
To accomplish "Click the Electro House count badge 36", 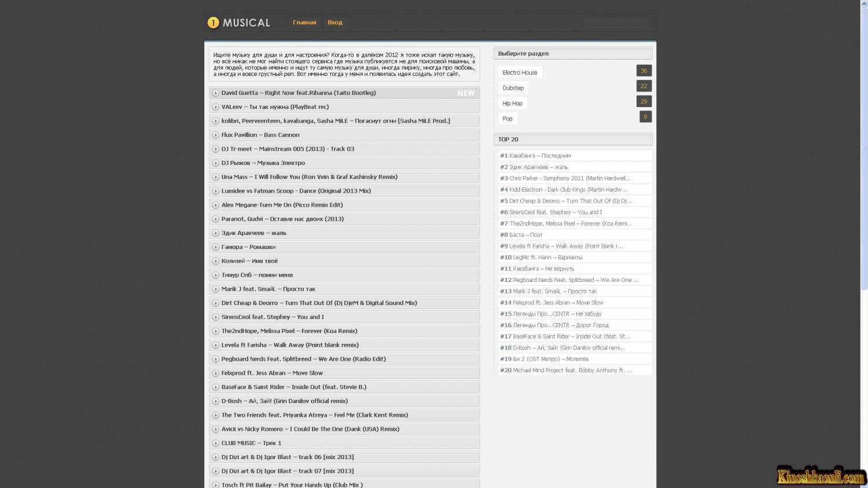I will point(644,71).
